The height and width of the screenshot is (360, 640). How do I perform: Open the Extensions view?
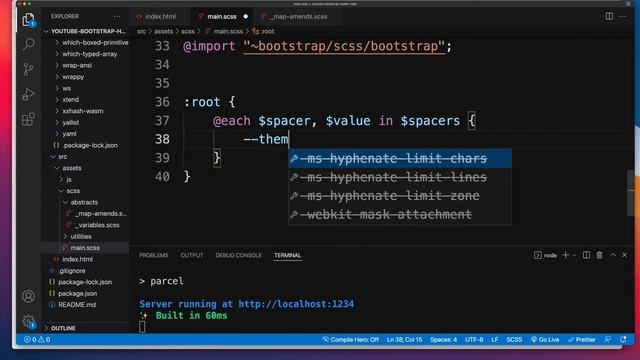click(x=28, y=119)
